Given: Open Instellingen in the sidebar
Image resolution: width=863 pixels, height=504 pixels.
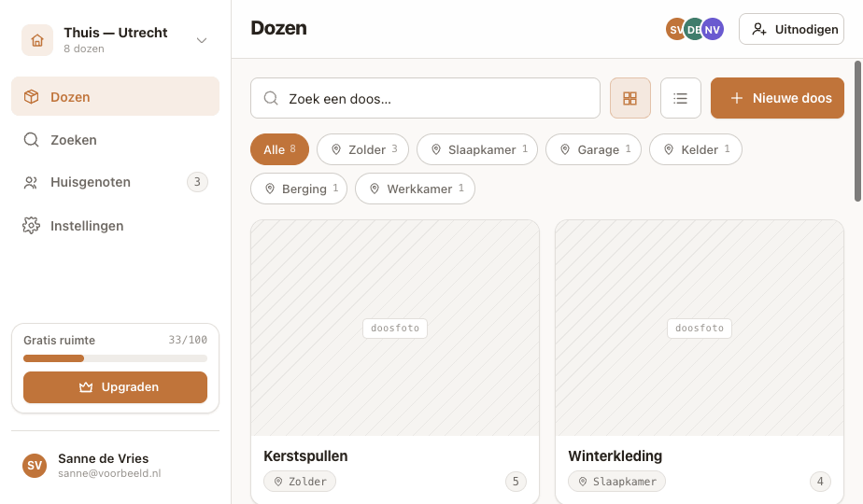Looking at the screenshot, I should point(115,226).
